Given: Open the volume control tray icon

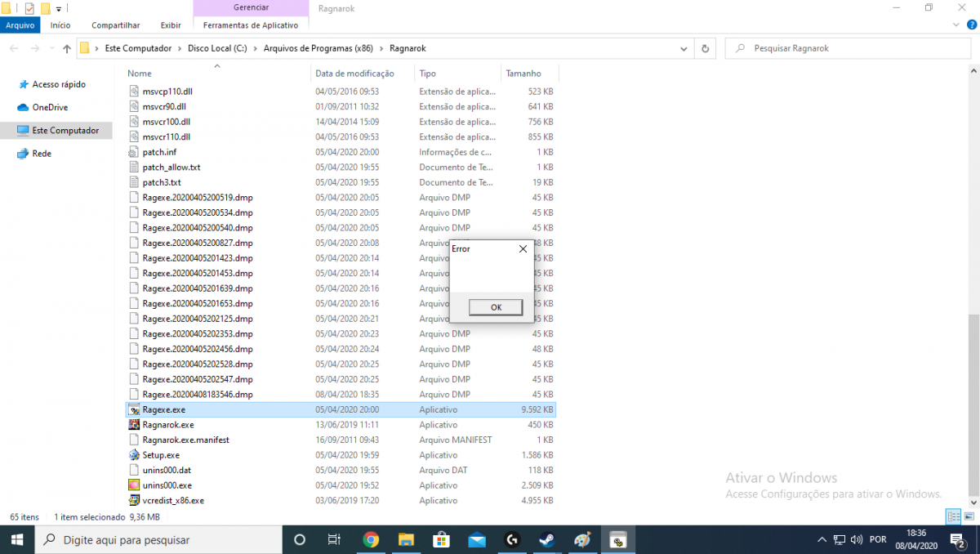Looking at the screenshot, I should (856, 539).
